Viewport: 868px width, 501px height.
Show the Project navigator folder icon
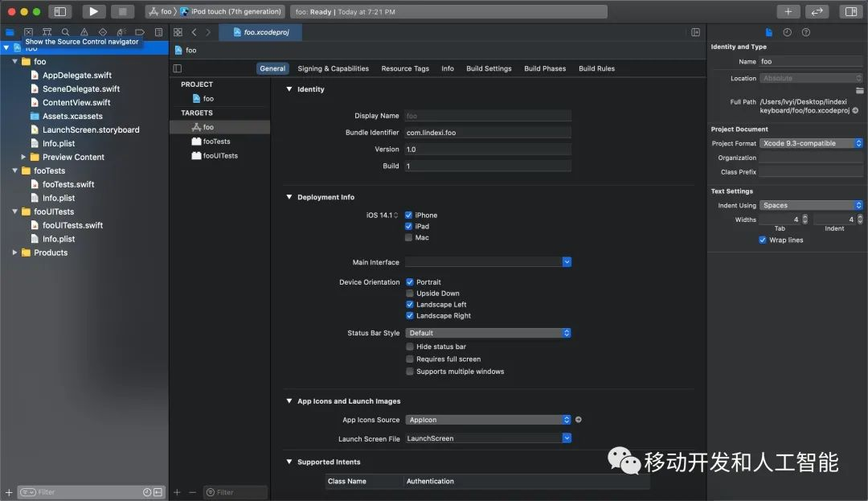[10, 32]
